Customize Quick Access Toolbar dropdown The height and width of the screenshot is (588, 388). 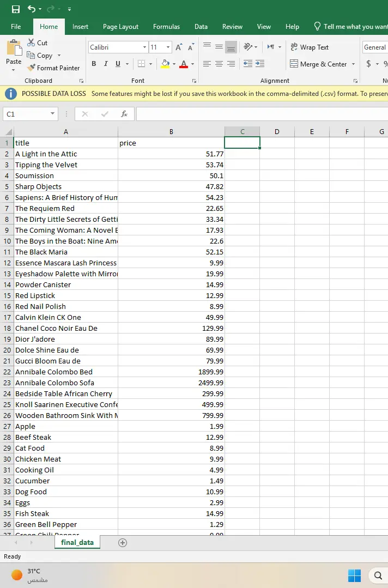point(69,9)
